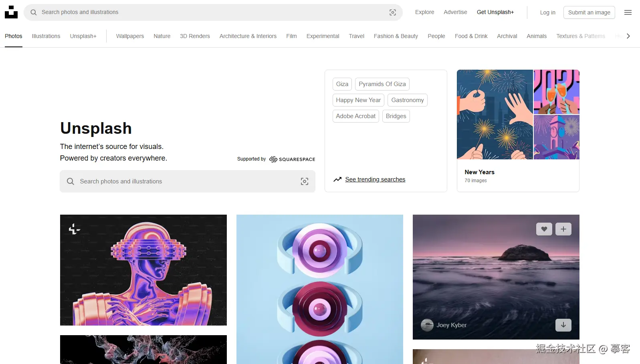Select the Giza trending tag
This screenshot has width=640, height=364.
click(x=342, y=84)
